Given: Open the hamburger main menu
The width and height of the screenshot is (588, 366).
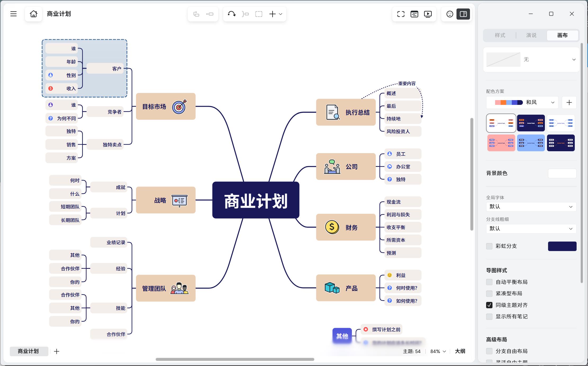Looking at the screenshot, I should 13,14.
